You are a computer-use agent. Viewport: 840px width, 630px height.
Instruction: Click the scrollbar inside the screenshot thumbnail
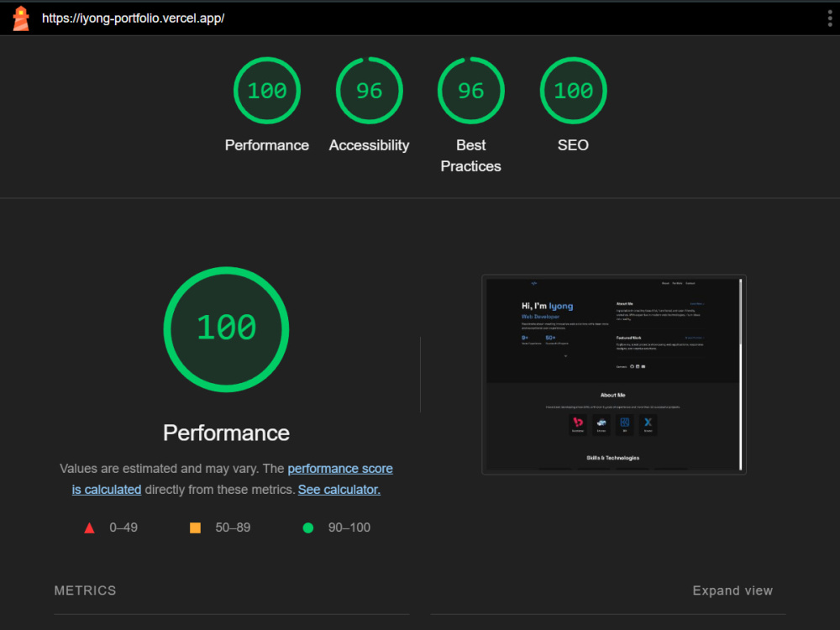(x=741, y=375)
